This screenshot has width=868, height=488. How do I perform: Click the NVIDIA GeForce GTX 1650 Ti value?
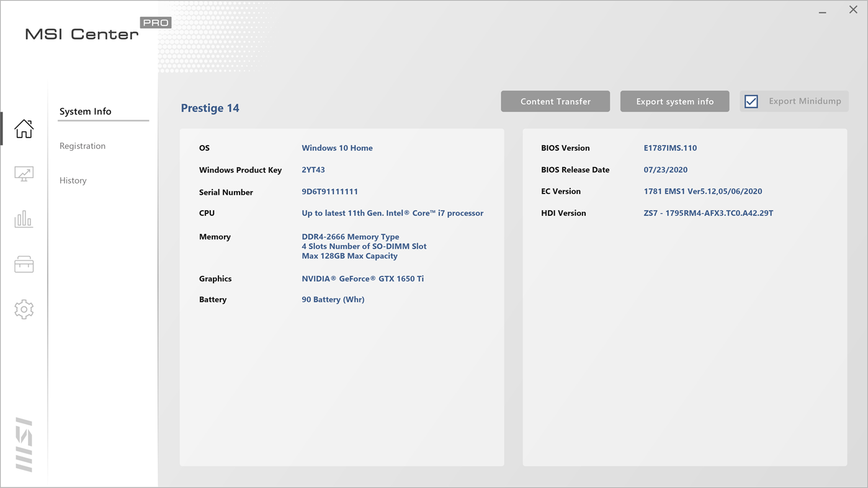tap(363, 278)
